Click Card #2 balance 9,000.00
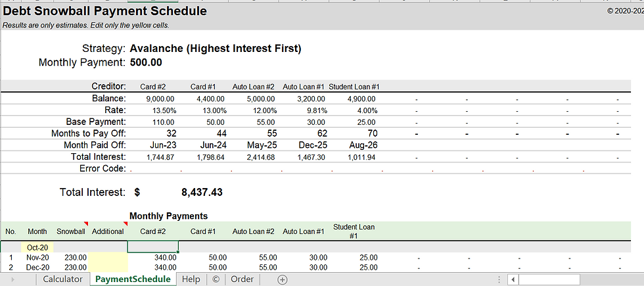The image size is (644, 286). click(160, 99)
